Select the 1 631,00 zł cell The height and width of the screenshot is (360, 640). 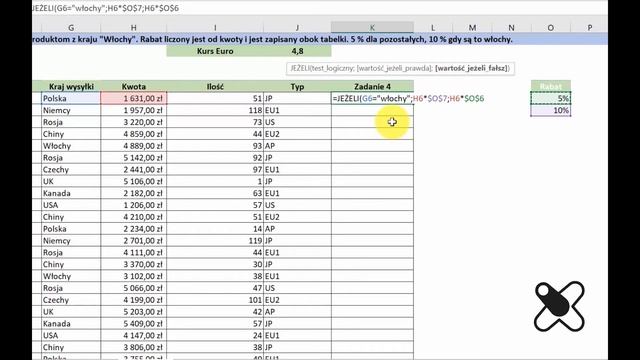[133, 98]
